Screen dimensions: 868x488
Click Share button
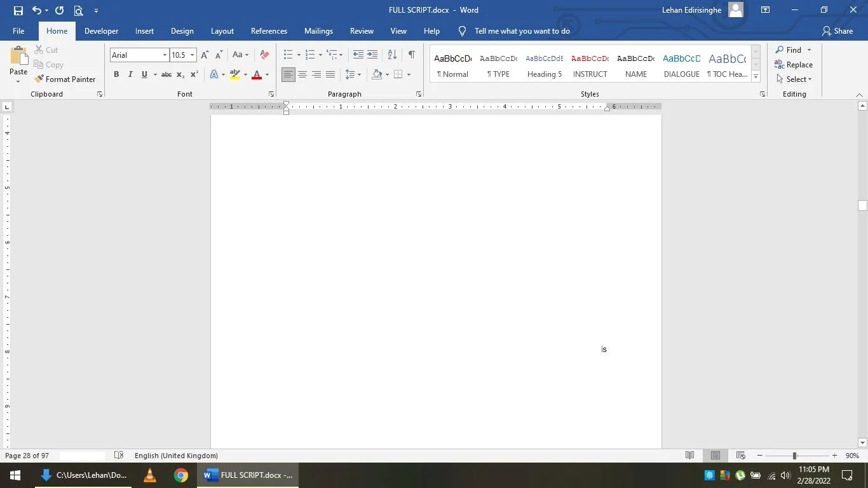click(837, 31)
